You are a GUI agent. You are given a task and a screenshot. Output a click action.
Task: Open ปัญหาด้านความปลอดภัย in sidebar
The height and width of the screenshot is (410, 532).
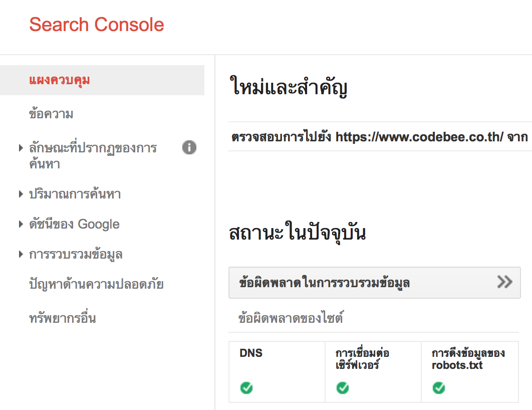point(96,284)
